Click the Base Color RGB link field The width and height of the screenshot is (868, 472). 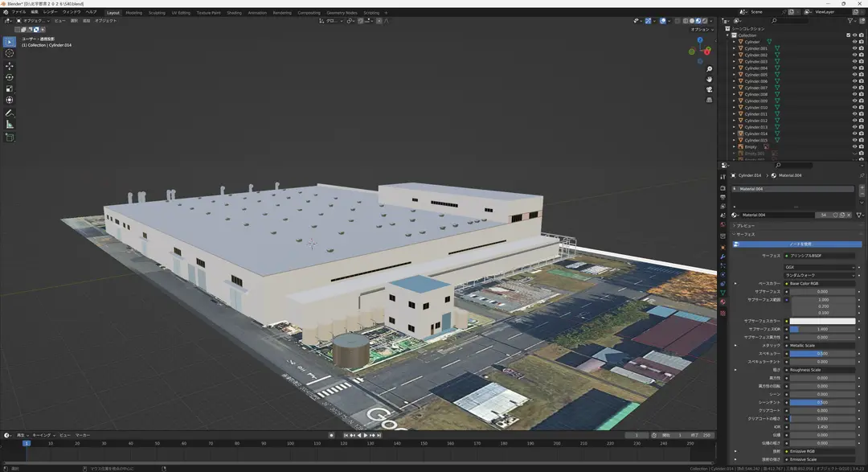(x=819, y=284)
